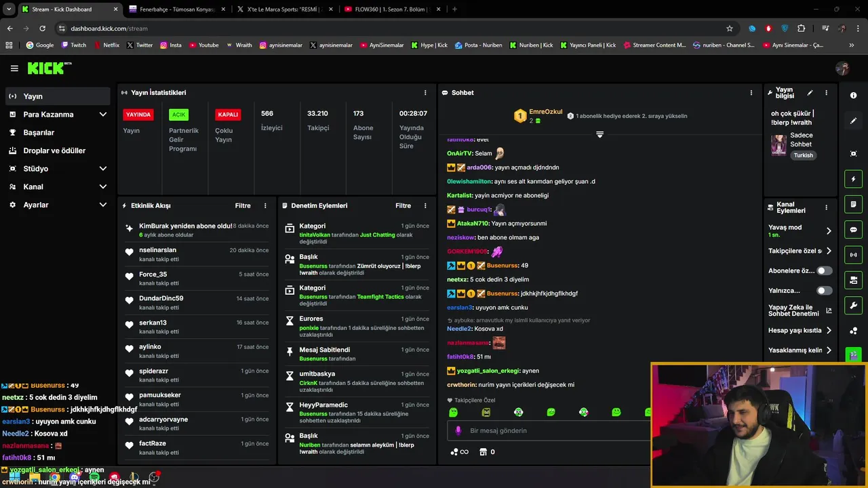Click the chat bubble icon in right sidebar

[x=853, y=230]
